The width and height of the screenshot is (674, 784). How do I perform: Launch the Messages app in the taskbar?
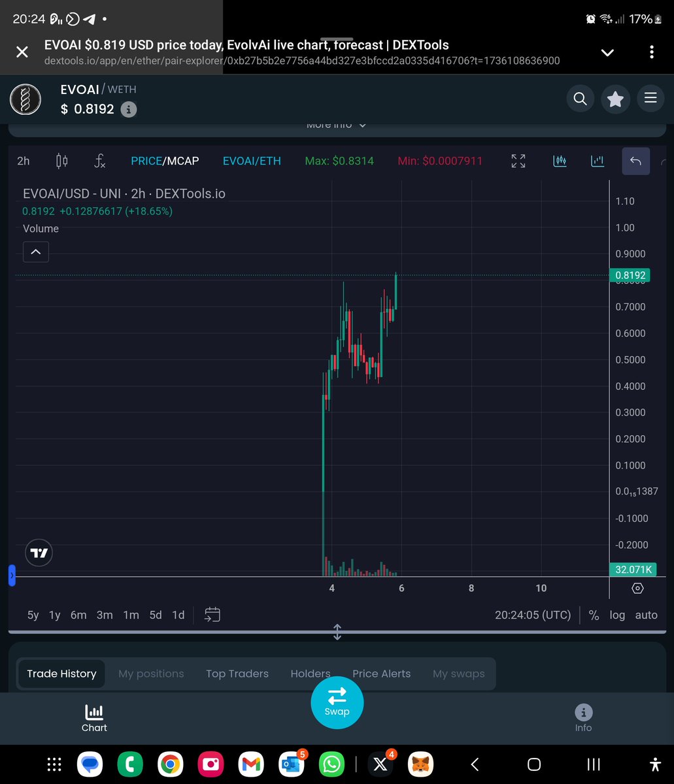coord(90,764)
